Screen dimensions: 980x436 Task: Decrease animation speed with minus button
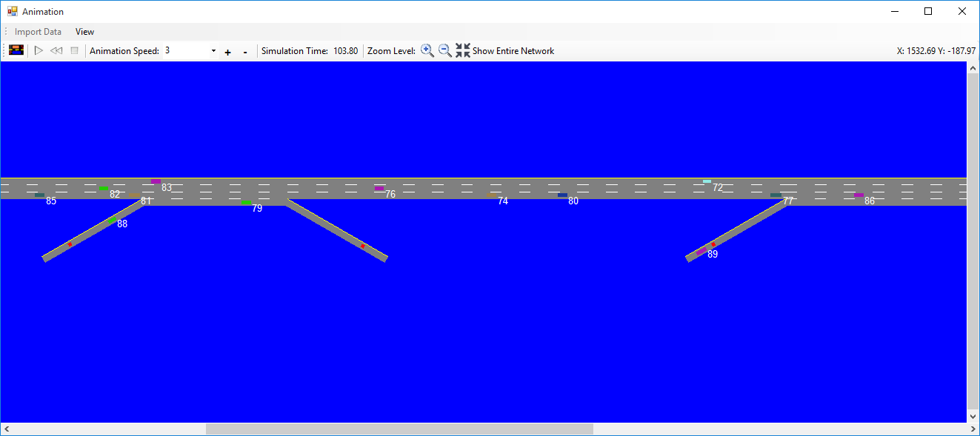point(245,52)
